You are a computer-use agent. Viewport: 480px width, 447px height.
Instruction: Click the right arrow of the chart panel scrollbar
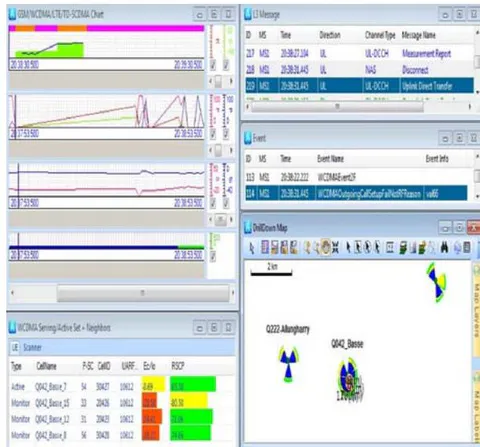click(233, 293)
